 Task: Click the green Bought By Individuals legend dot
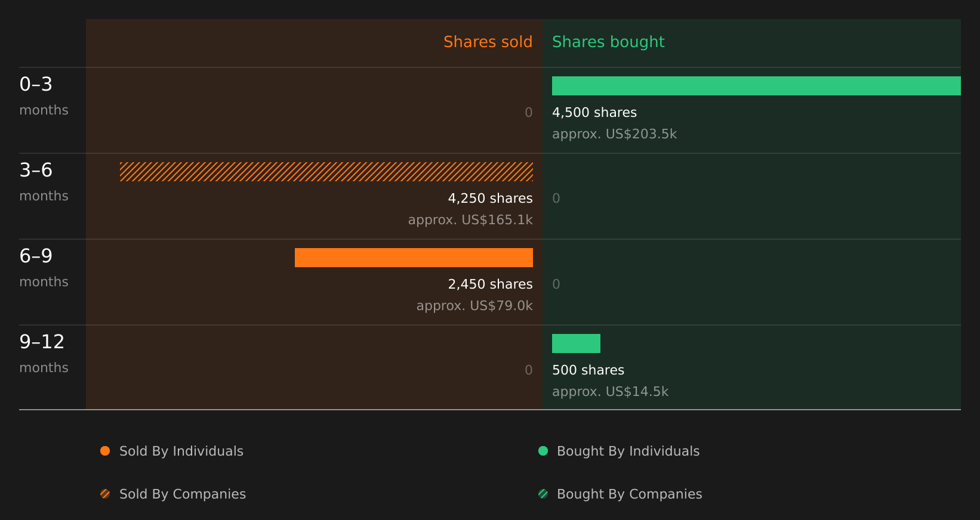pyautogui.click(x=543, y=451)
